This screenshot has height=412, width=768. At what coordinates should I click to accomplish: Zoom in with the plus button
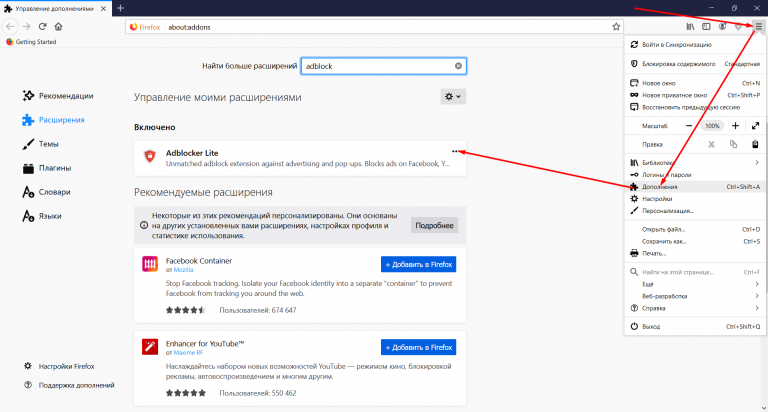tap(735, 126)
